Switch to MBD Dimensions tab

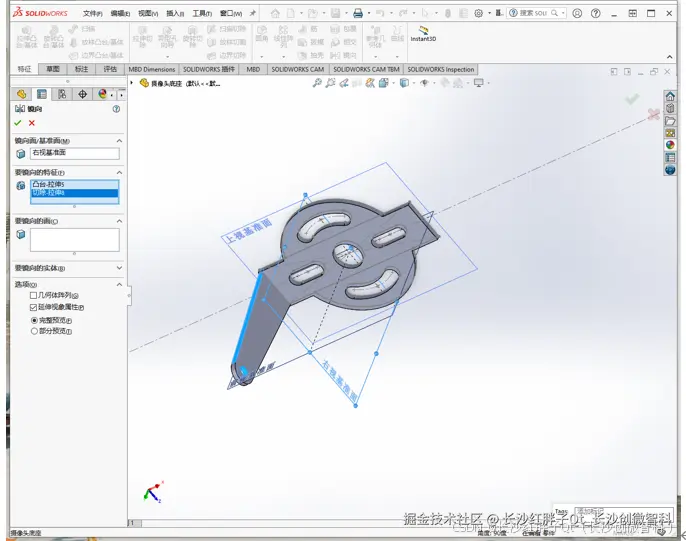click(151, 69)
